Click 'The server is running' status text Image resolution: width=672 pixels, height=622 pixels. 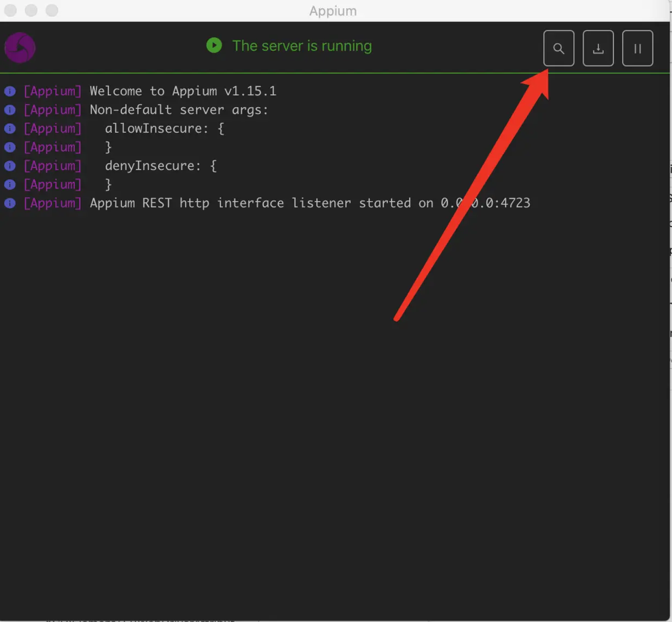(x=302, y=46)
